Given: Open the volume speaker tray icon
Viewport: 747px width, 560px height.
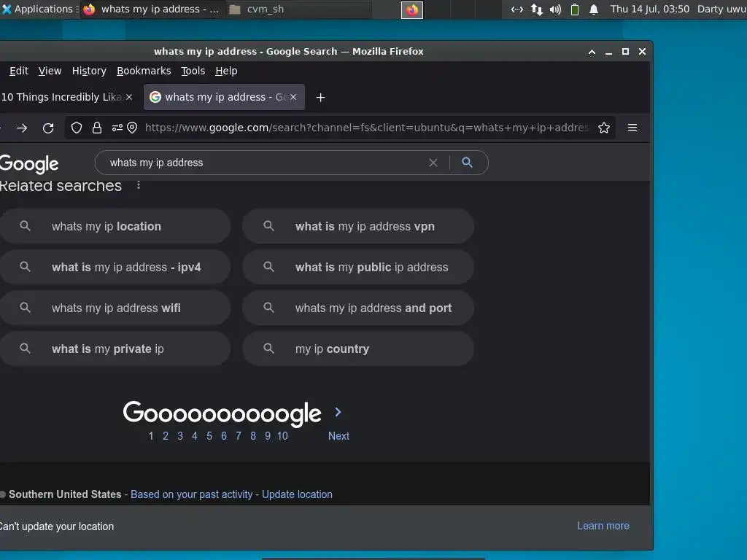Looking at the screenshot, I should (555, 9).
